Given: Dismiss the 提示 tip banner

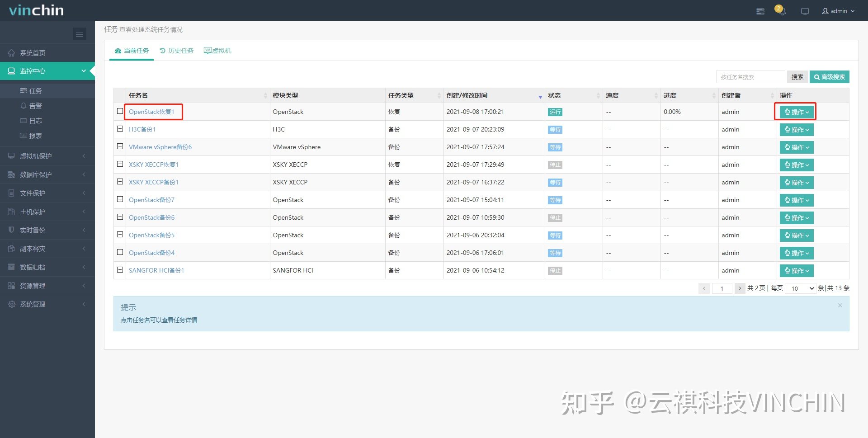Looking at the screenshot, I should (840, 305).
